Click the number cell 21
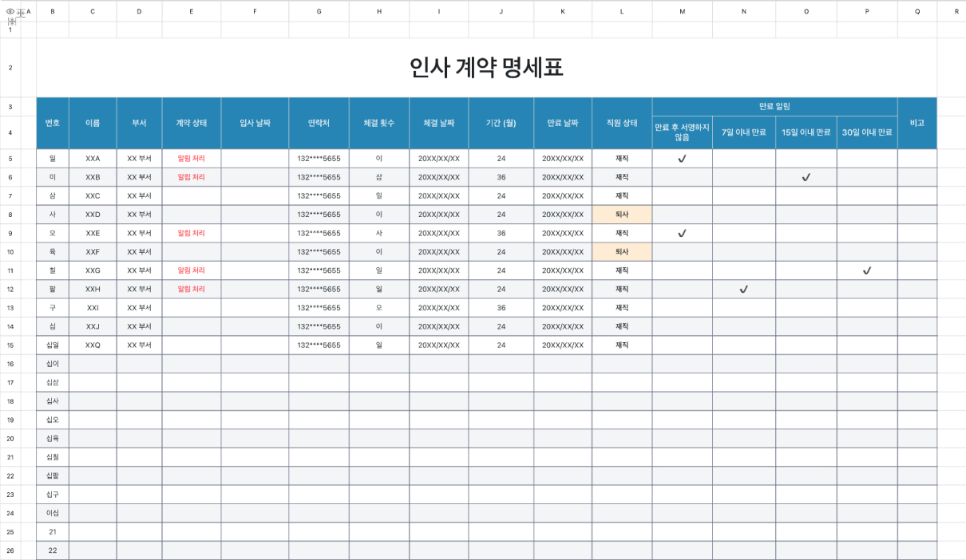 coord(53,532)
